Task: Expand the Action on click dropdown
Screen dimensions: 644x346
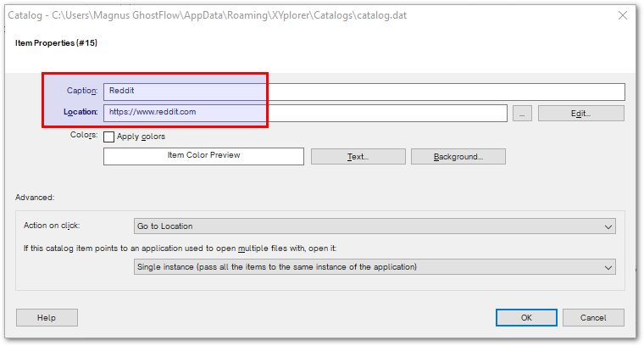Action: coord(375,226)
